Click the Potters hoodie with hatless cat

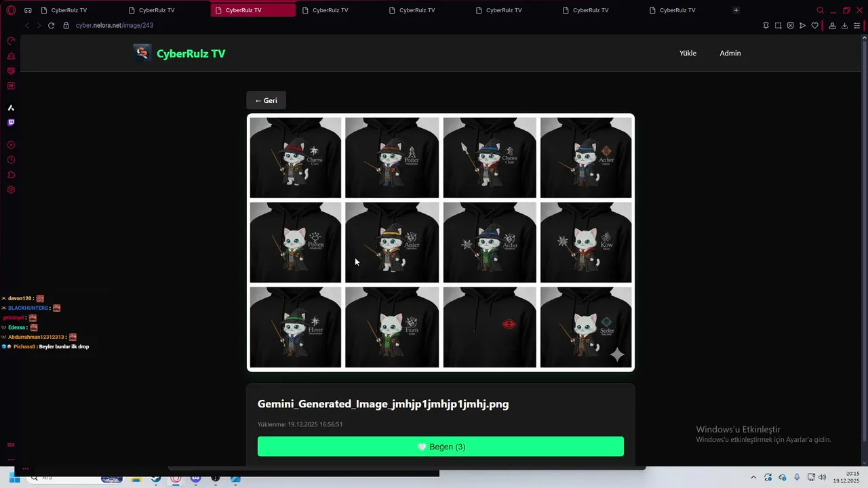point(296,242)
